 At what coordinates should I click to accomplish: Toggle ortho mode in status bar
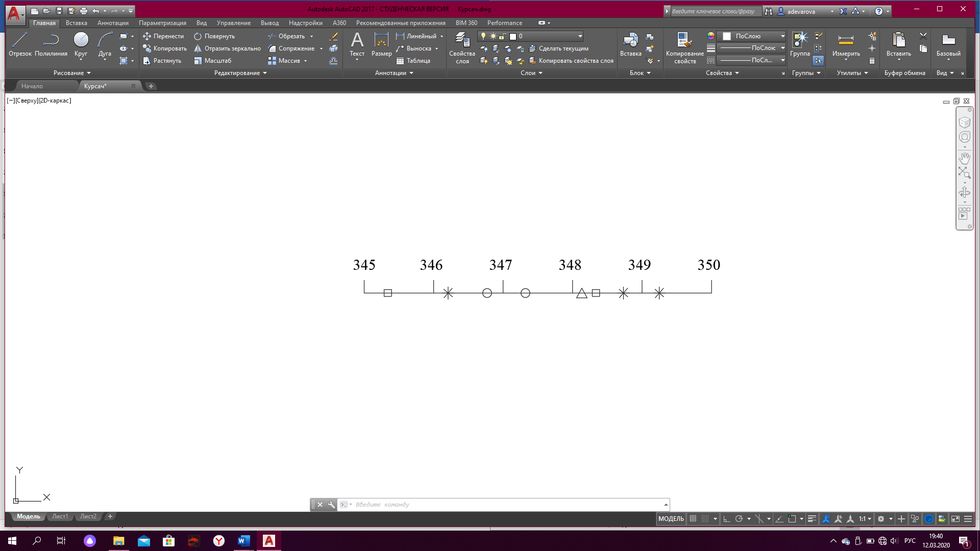coord(727,519)
